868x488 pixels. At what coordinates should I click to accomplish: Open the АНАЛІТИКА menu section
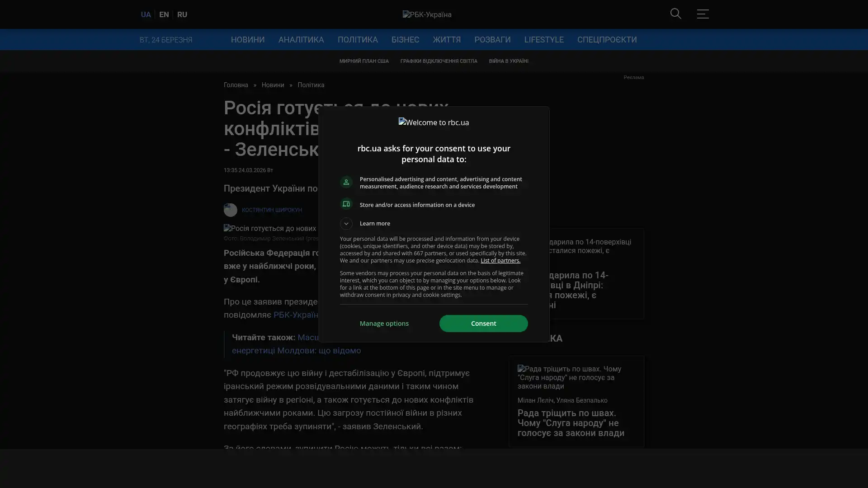301,40
